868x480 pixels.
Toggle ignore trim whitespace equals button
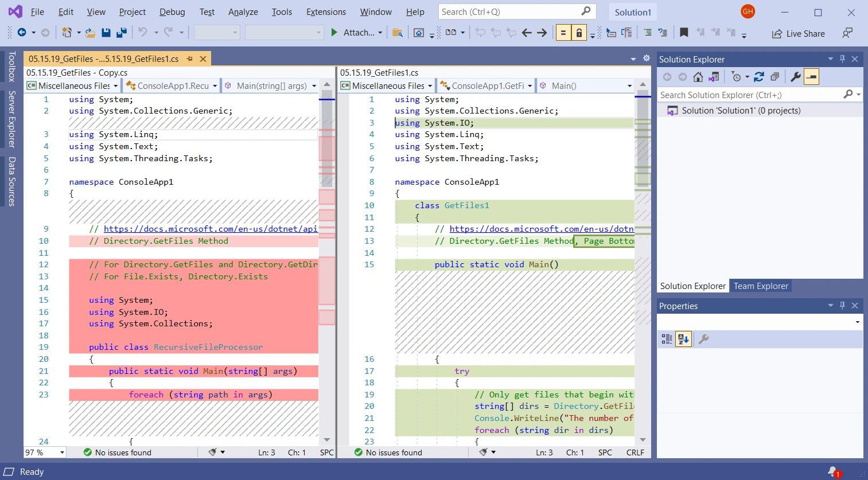563,33
